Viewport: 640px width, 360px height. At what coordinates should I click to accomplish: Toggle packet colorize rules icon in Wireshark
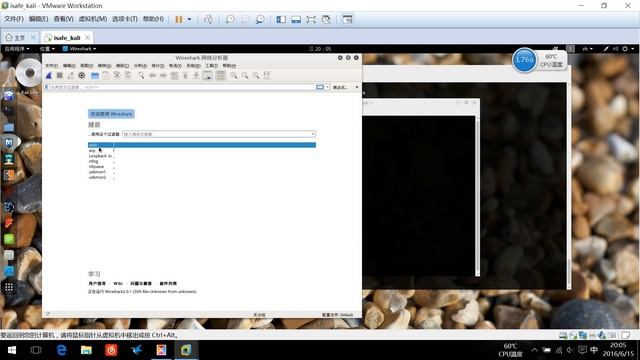click(x=220, y=76)
